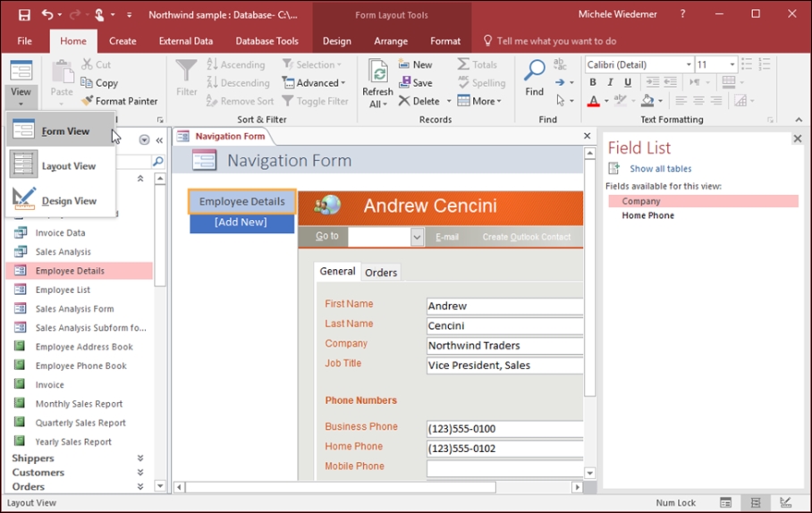
Task: Click the Copy button in Clipboard group
Action: (99, 83)
